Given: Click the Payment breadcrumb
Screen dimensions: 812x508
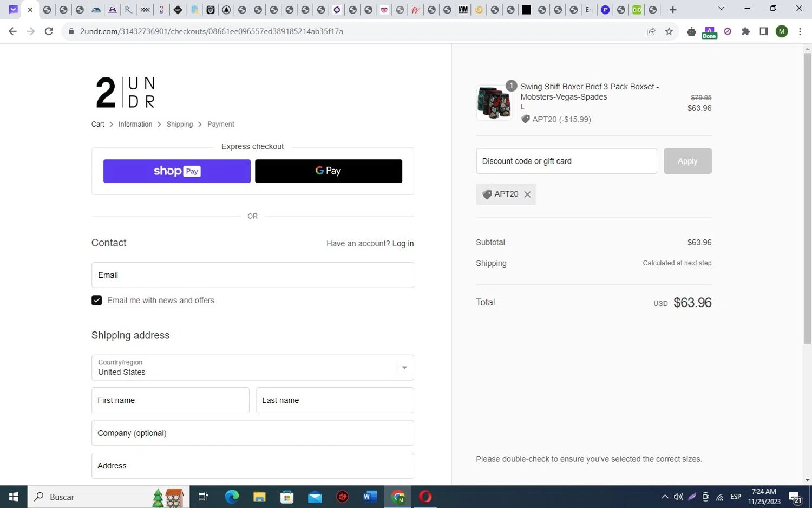Looking at the screenshot, I should [221, 124].
